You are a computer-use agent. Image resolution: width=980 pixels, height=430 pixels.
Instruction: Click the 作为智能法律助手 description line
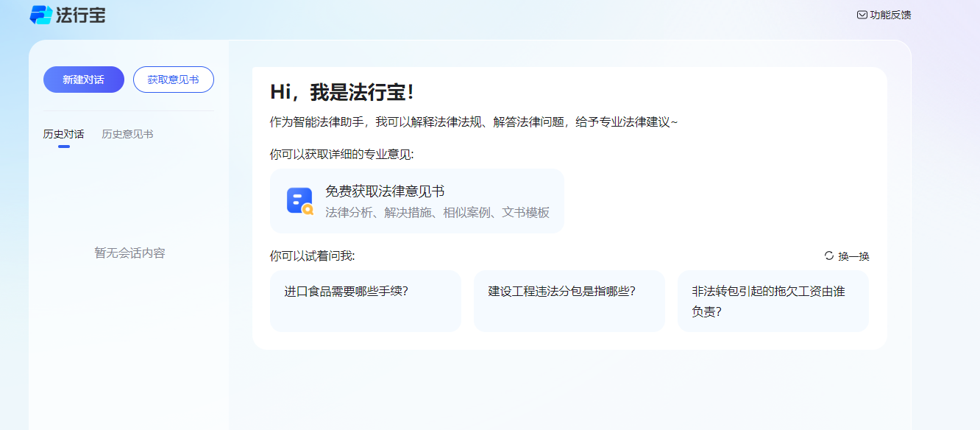point(474,121)
